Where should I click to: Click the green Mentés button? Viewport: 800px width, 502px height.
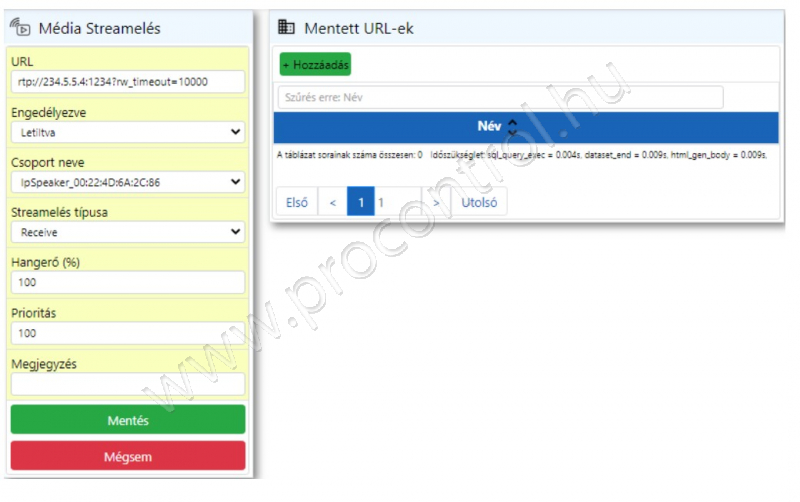click(127, 420)
